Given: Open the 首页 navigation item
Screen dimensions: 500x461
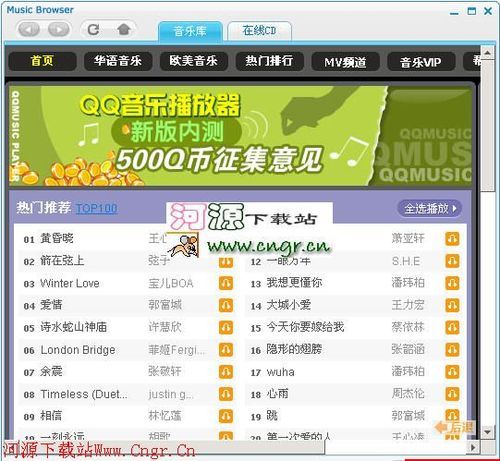Looking at the screenshot, I should click(42, 61).
